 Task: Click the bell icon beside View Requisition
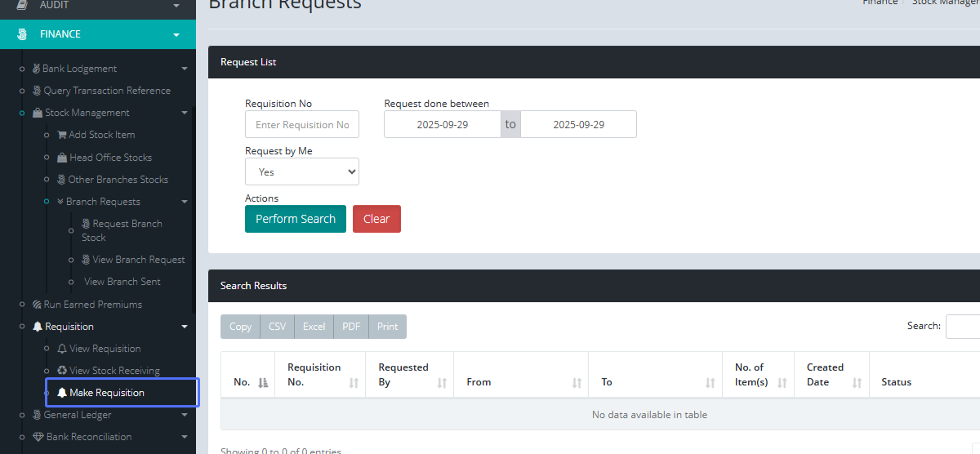(62, 349)
